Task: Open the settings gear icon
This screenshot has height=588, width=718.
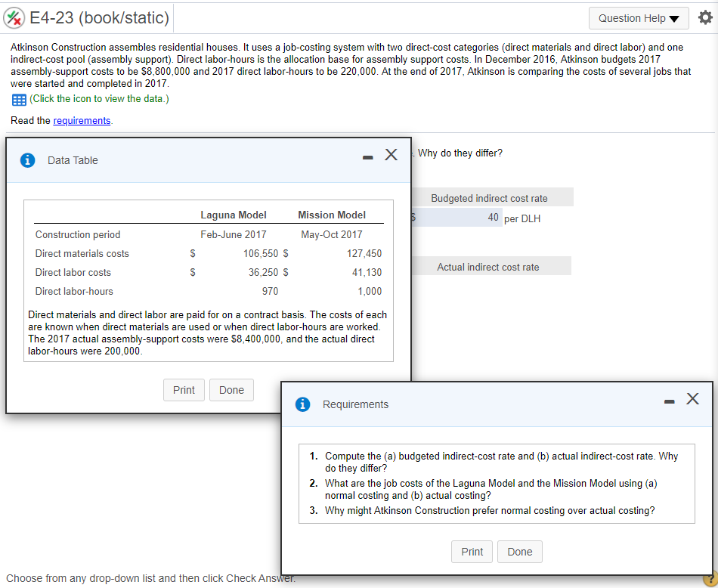Action: (x=705, y=18)
